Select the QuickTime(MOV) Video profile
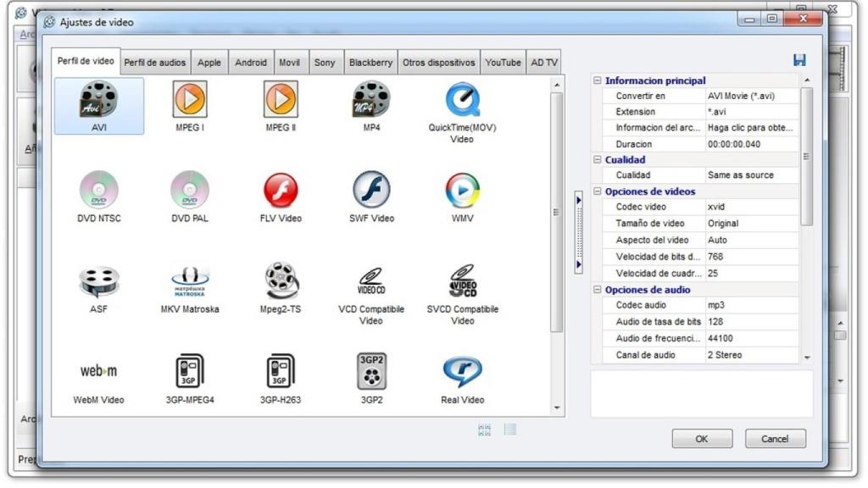The image size is (868, 488). 460,103
